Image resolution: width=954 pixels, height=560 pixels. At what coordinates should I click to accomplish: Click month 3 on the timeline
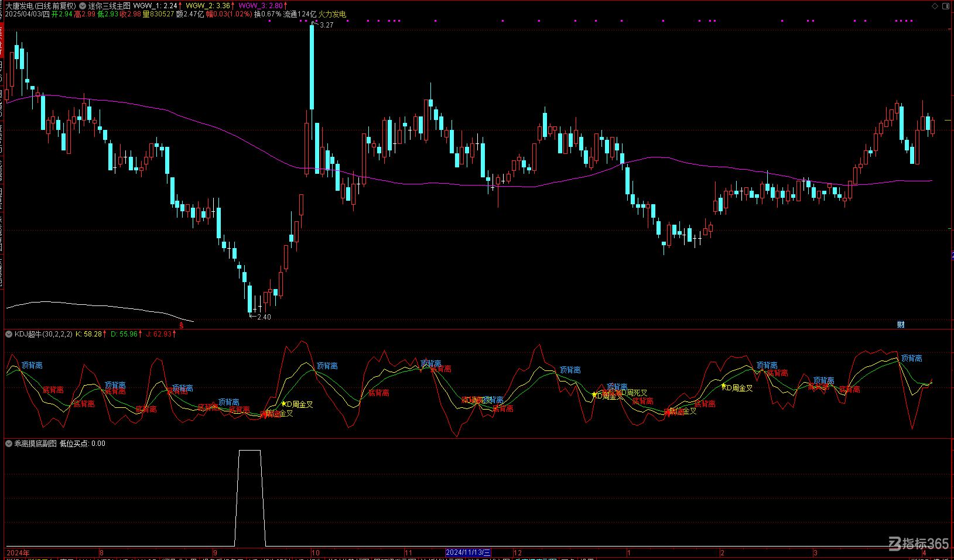coord(815,552)
